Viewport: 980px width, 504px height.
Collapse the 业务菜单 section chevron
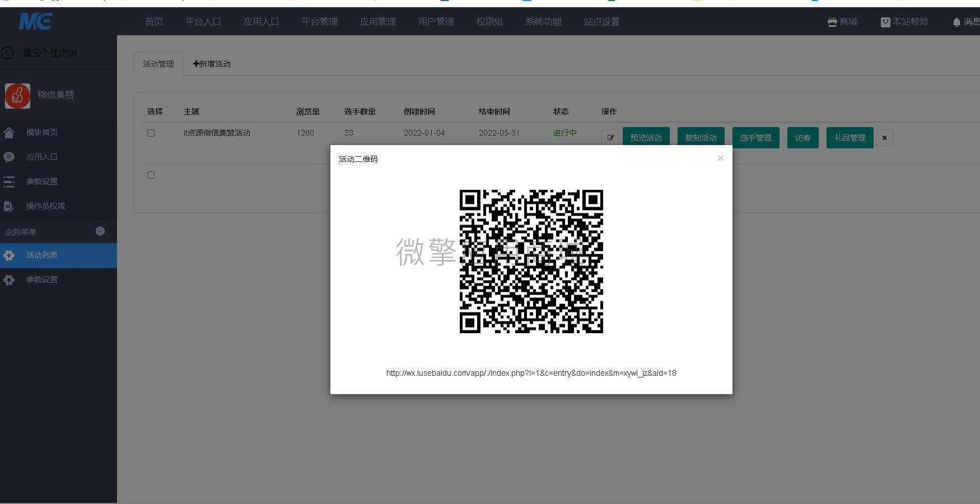[x=100, y=231]
